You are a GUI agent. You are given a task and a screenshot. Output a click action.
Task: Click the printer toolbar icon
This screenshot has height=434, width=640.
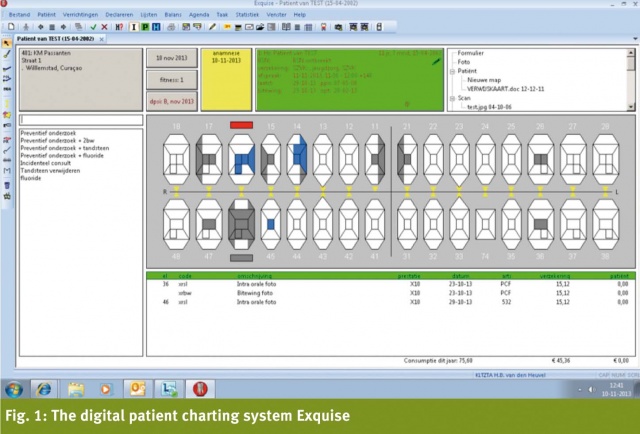click(171, 27)
